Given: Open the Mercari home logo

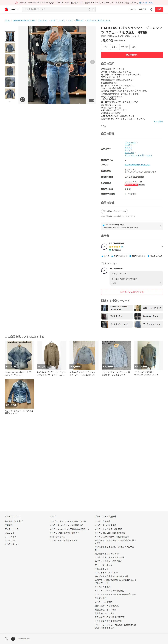Looking at the screenshot, I should click(x=12, y=9).
